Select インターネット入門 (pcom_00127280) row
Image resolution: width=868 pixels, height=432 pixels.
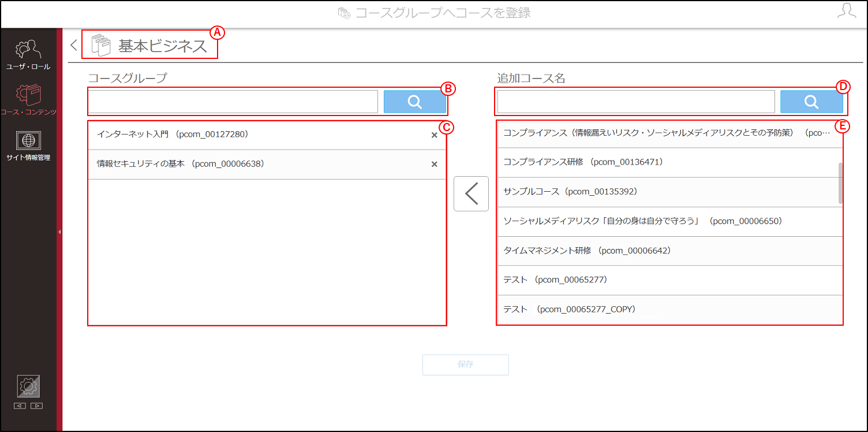pos(267,135)
